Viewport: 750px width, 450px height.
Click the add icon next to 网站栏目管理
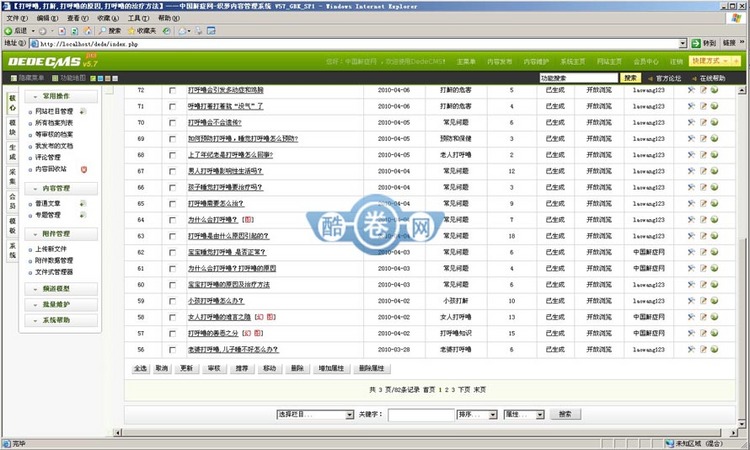pyautogui.click(x=83, y=111)
